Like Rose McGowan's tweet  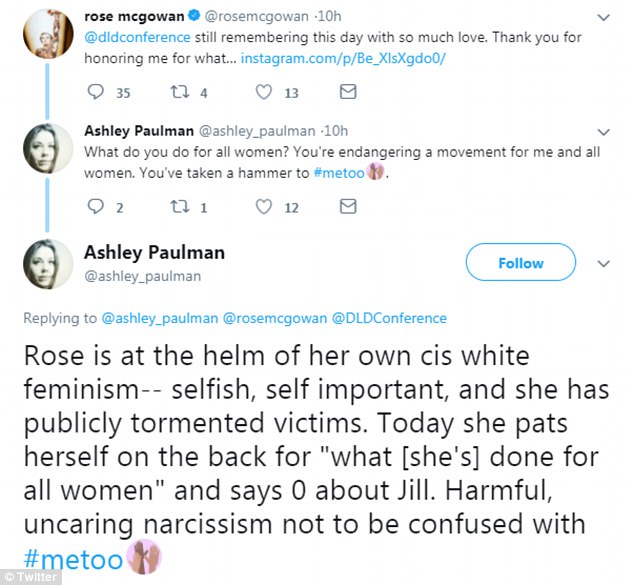click(265, 92)
